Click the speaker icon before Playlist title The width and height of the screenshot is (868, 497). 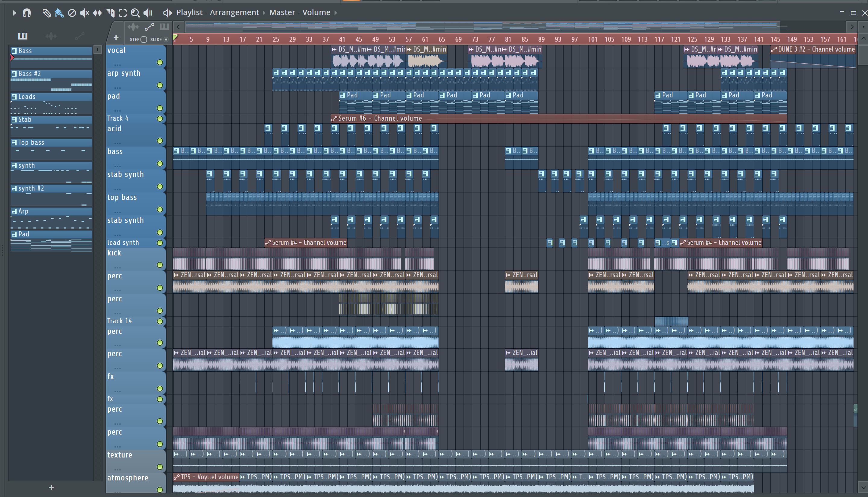tap(167, 13)
